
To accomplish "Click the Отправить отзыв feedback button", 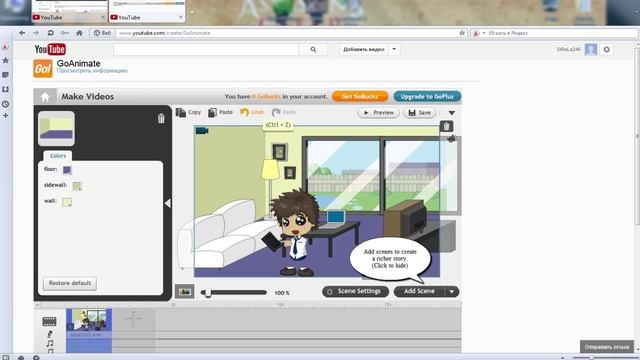I will (607, 347).
